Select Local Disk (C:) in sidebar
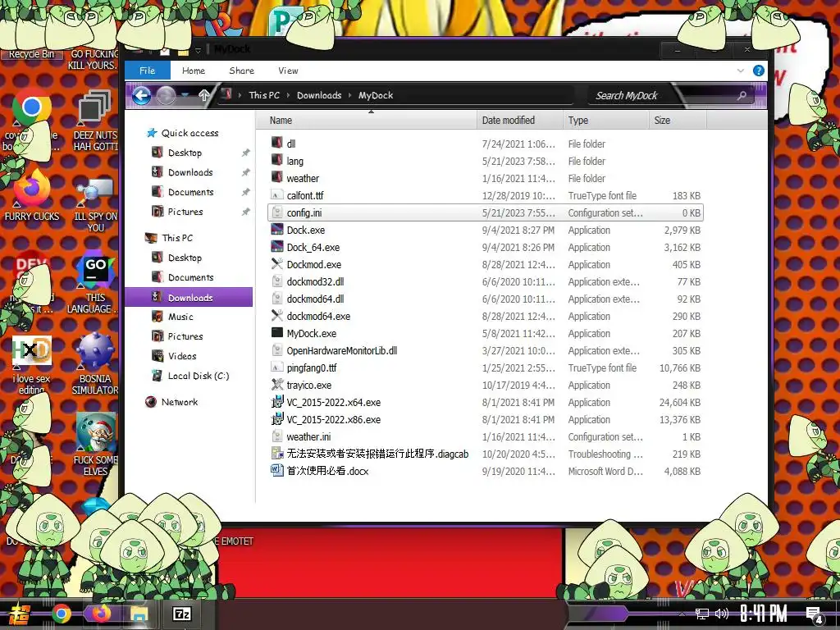Viewport: 840px width, 630px height. tap(199, 376)
